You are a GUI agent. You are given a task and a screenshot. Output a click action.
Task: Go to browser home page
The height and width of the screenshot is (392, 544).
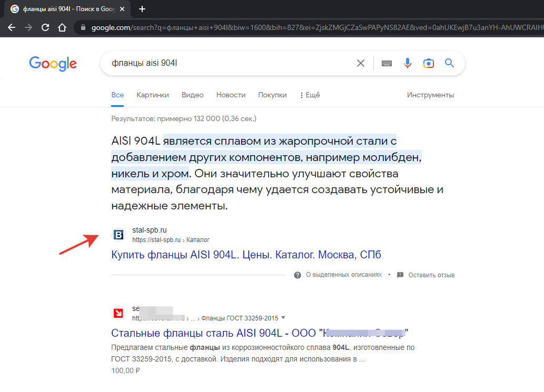coord(62,27)
